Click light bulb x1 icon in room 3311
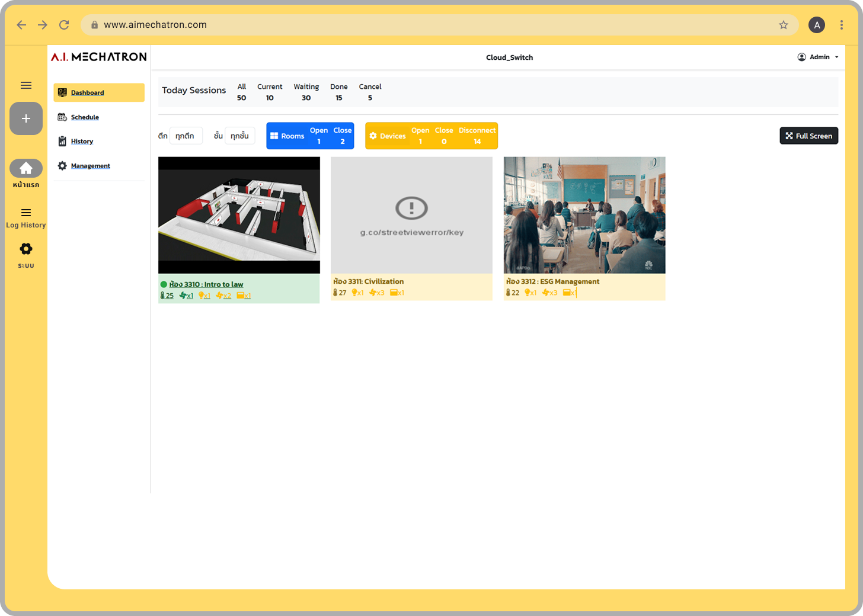The image size is (863, 616). coord(357,293)
